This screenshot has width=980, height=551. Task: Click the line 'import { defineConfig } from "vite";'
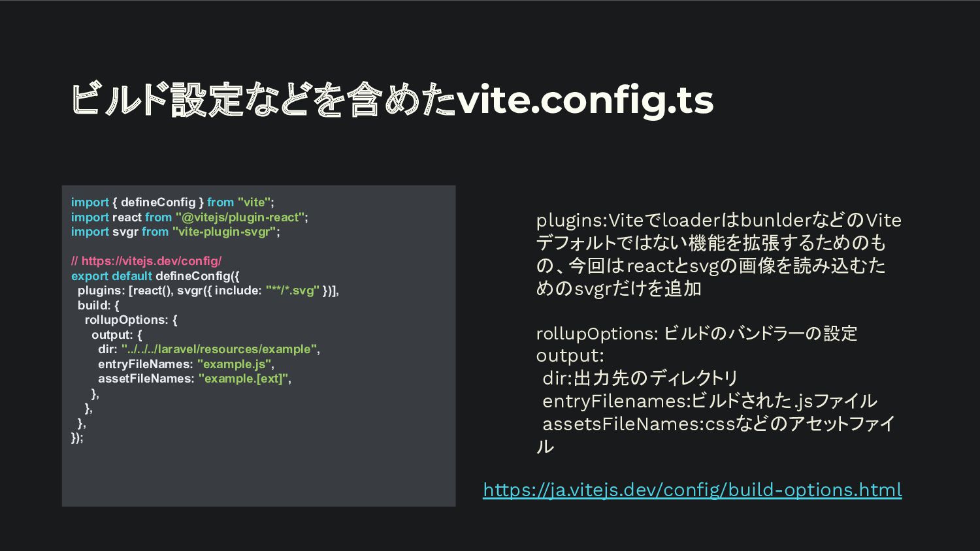(x=172, y=202)
